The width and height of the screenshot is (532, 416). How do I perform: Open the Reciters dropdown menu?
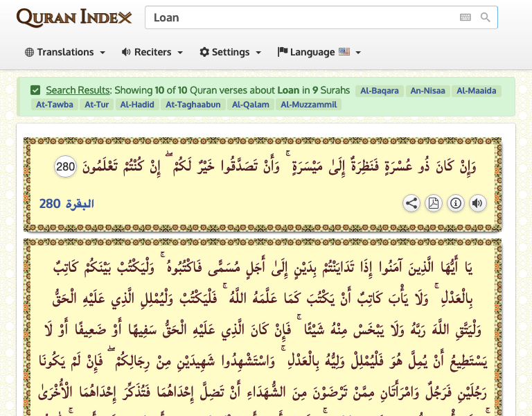pyautogui.click(x=152, y=52)
